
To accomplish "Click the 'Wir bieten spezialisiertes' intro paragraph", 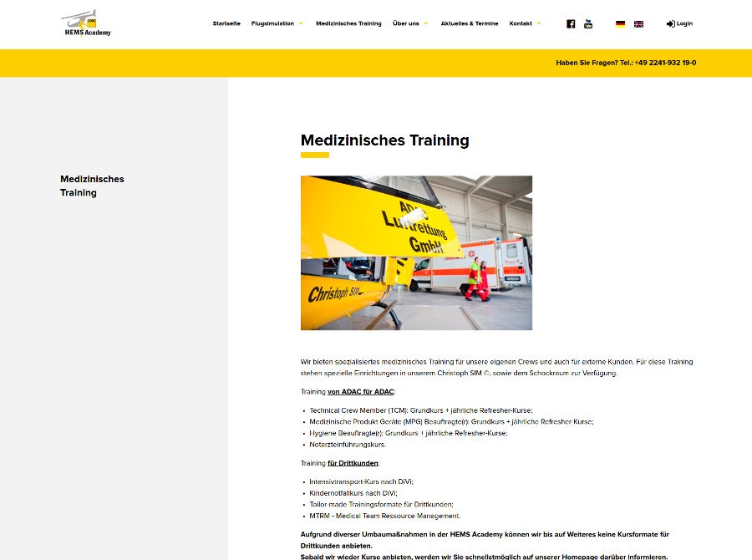I will coord(496,367).
